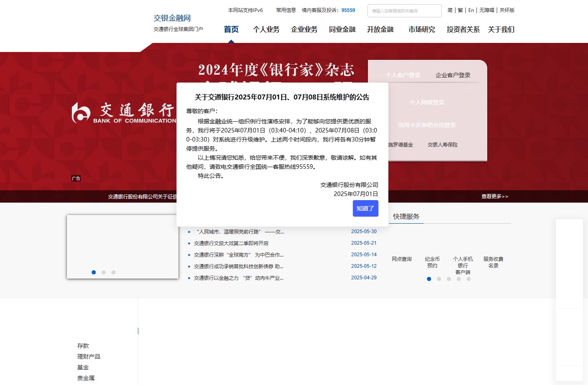Click the 个人网银登录 button

427,102
